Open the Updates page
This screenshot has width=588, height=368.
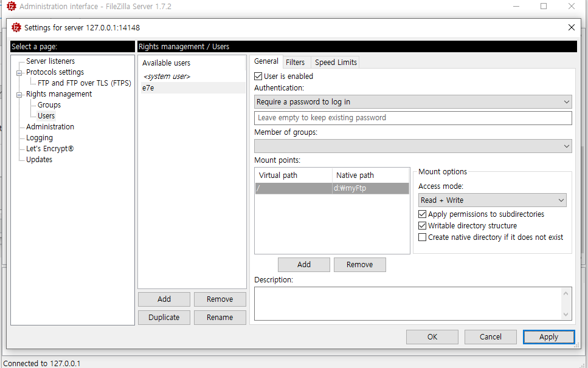pyautogui.click(x=39, y=160)
